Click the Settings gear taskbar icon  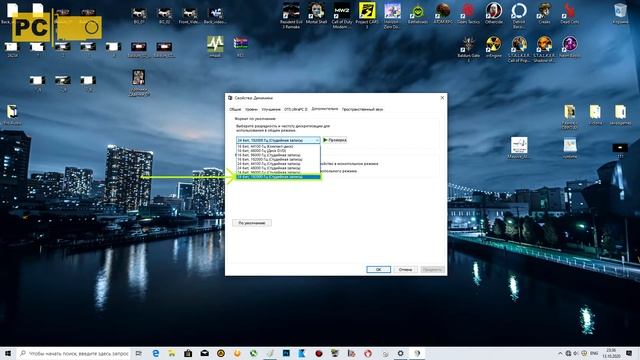[400, 353]
